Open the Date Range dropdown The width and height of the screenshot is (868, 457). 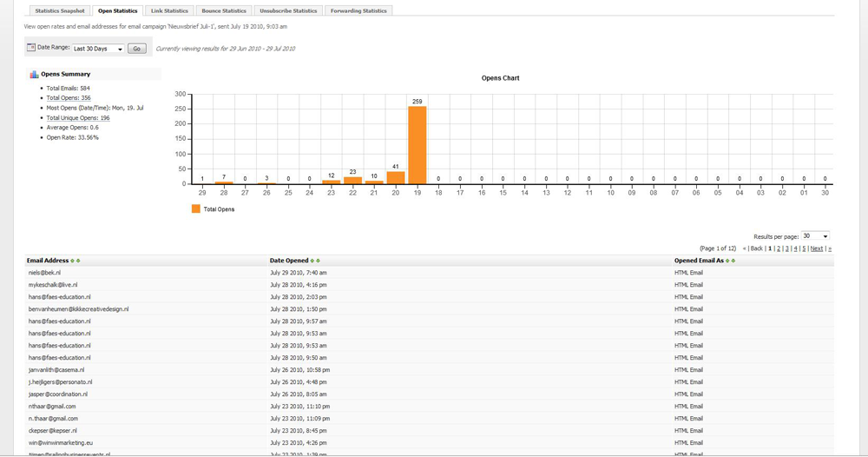coord(97,49)
